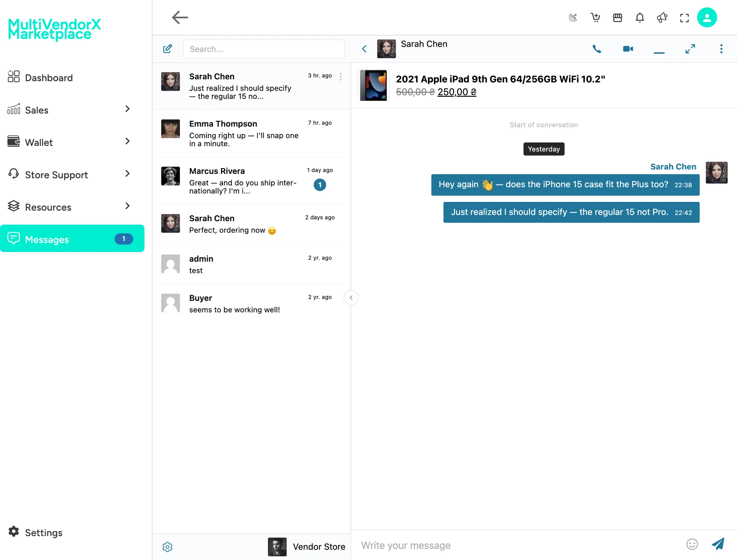The image size is (737, 560).
Task: Click the Messages unread count badge
Action: [124, 239]
